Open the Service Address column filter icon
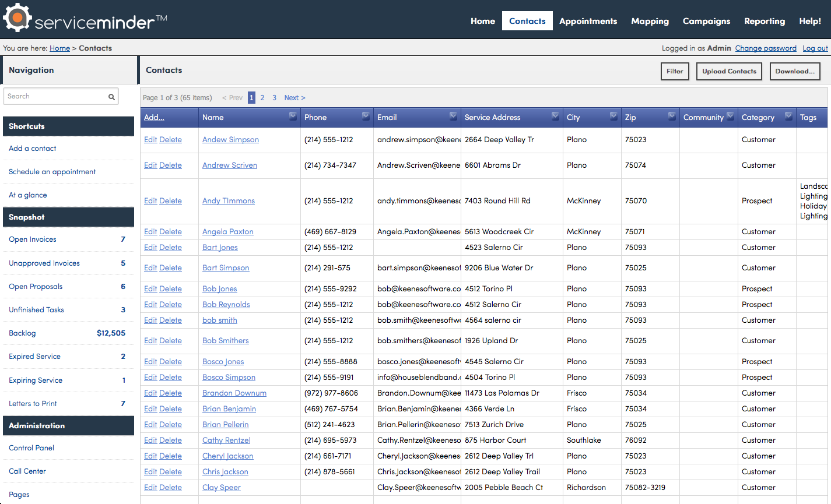The width and height of the screenshot is (831, 504). (x=555, y=117)
